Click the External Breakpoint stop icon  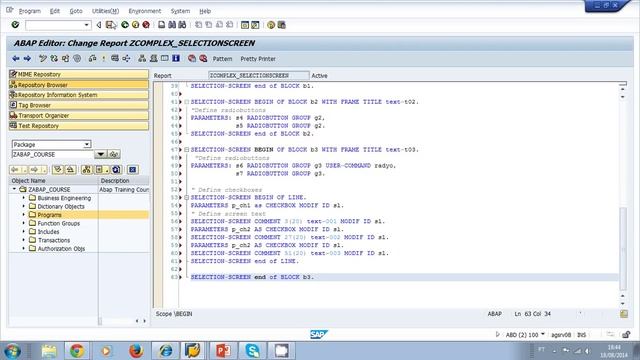click(203, 59)
